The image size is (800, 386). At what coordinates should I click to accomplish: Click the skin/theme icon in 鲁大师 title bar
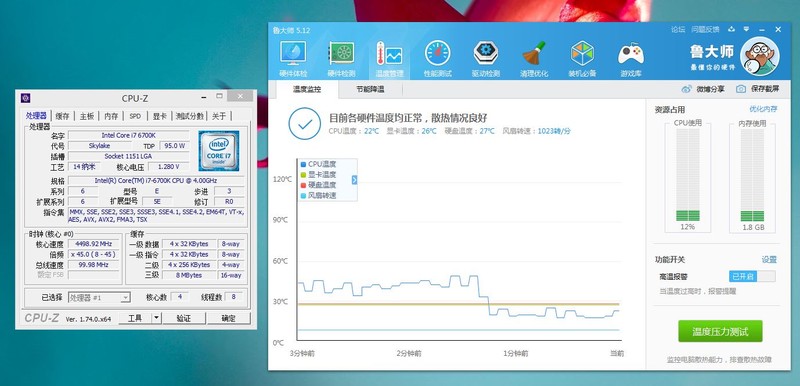pos(731,29)
